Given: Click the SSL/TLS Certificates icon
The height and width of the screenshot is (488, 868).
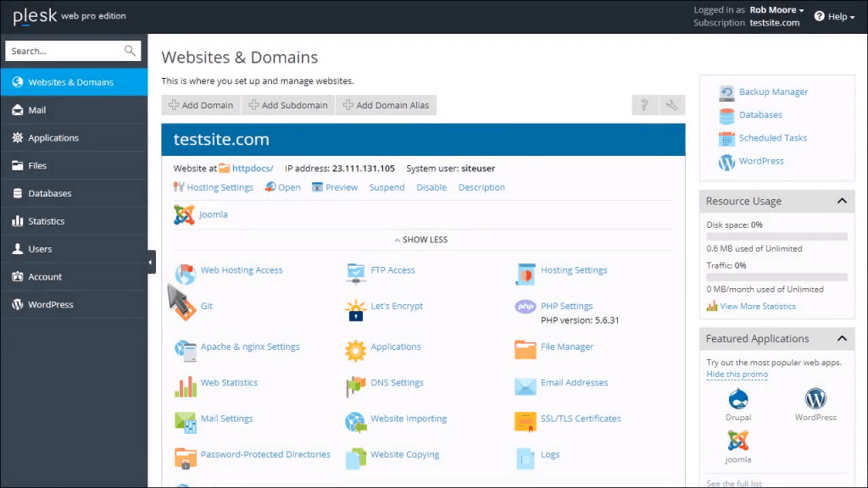Looking at the screenshot, I should coord(526,420).
